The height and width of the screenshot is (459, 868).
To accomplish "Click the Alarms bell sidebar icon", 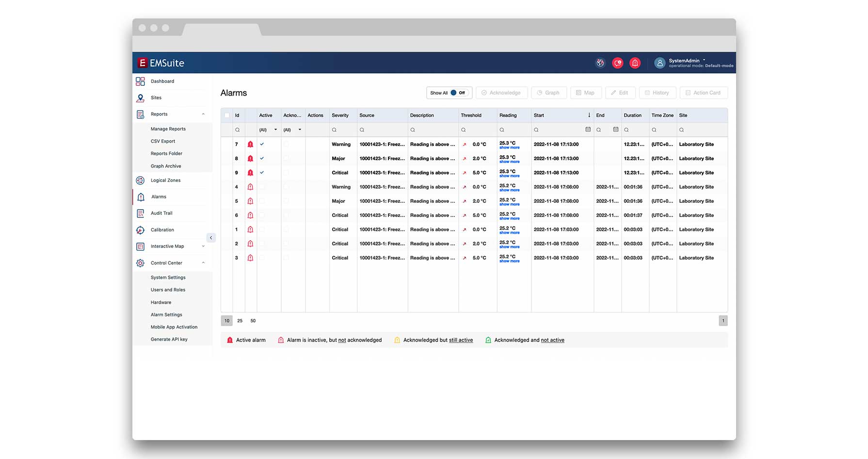I will [x=141, y=197].
